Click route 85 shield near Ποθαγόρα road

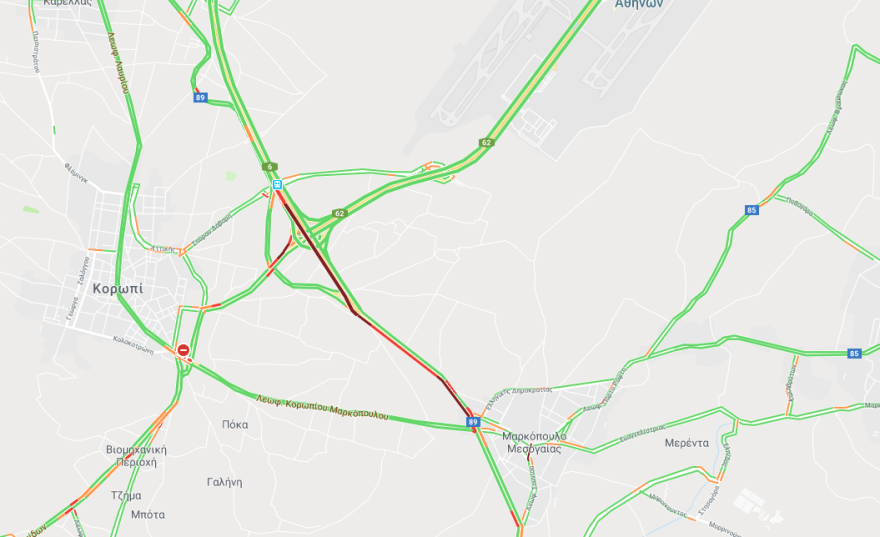click(751, 210)
